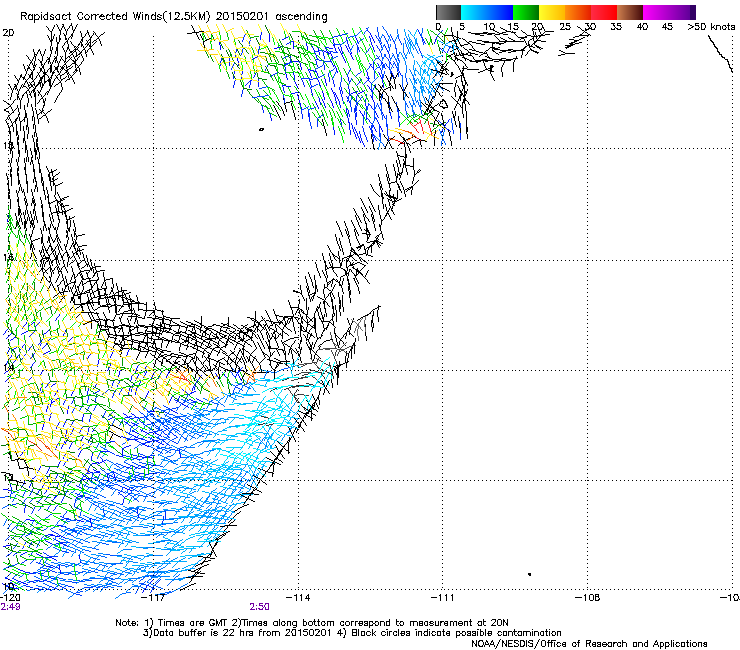This screenshot has height=650, width=740.
Task: Click the gray 0-5 knots legend segment
Action: click(x=448, y=12)
